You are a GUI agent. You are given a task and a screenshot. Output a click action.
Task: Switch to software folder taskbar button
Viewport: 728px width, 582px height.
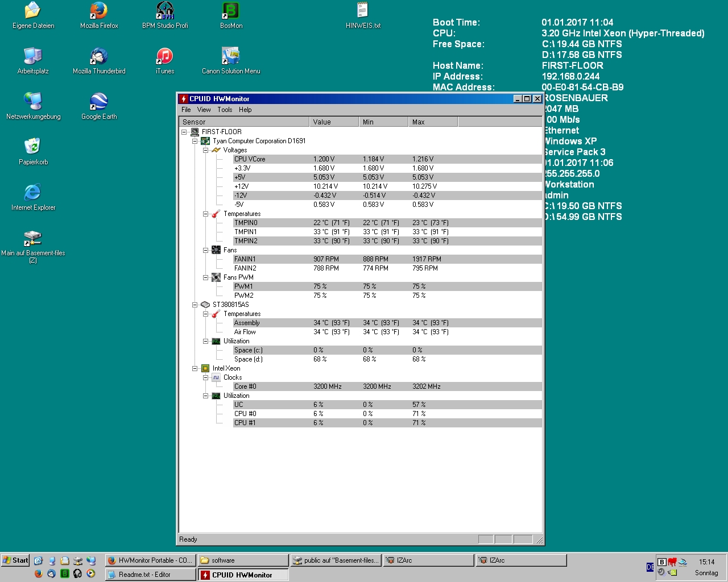[243, 560]
